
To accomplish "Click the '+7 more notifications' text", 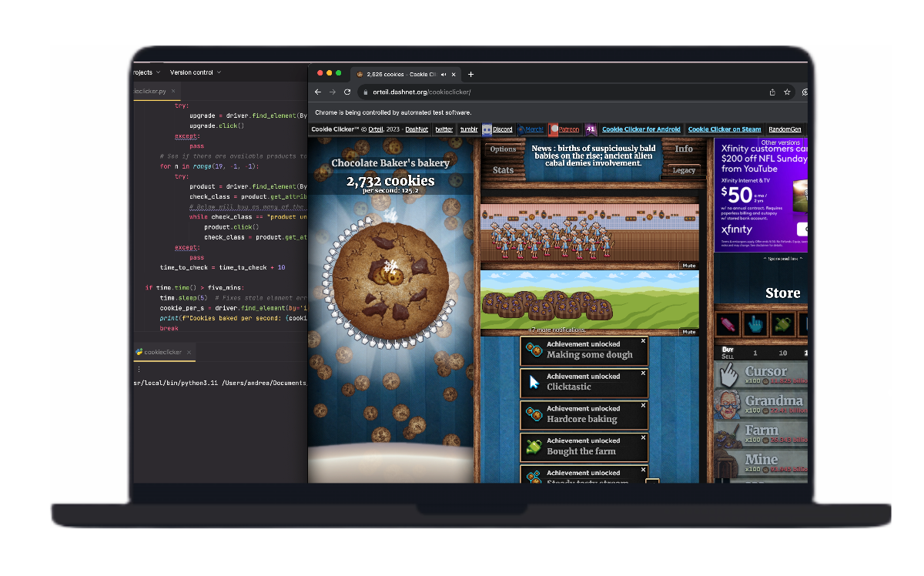I will (x=557, y=331).
